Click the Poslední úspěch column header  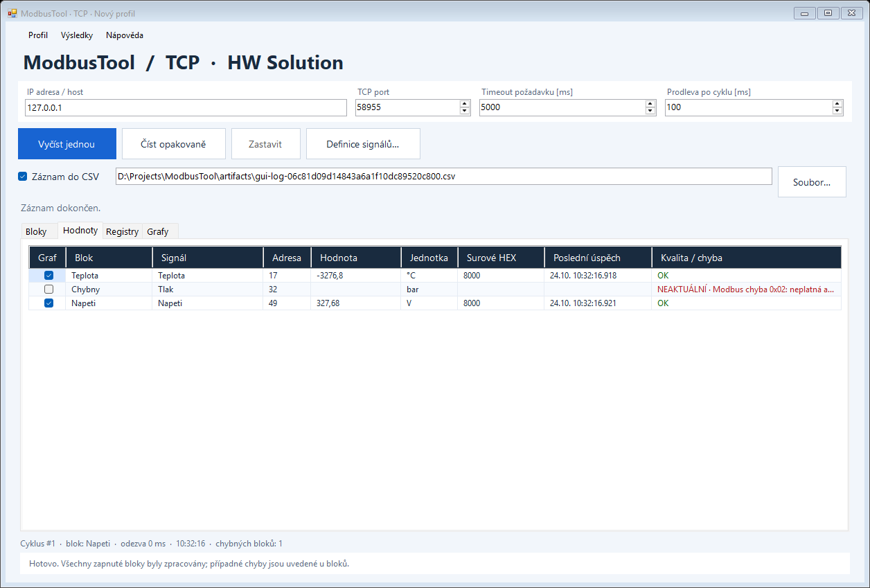tap(598, 258)
